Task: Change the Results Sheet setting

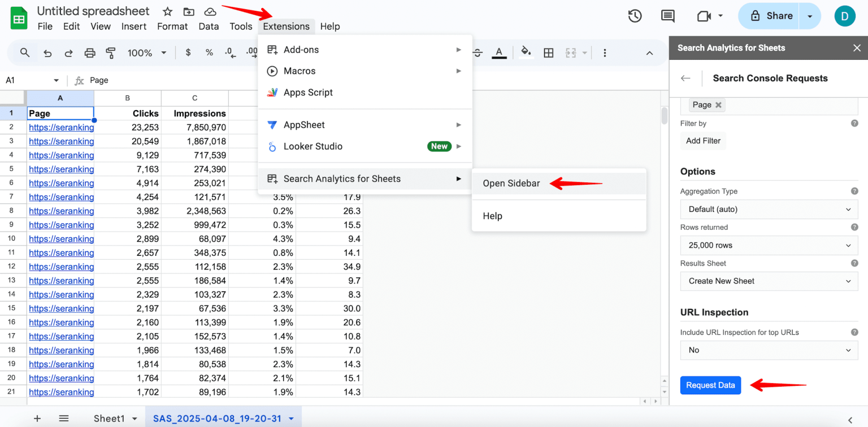Action: [x=769, y=281]
